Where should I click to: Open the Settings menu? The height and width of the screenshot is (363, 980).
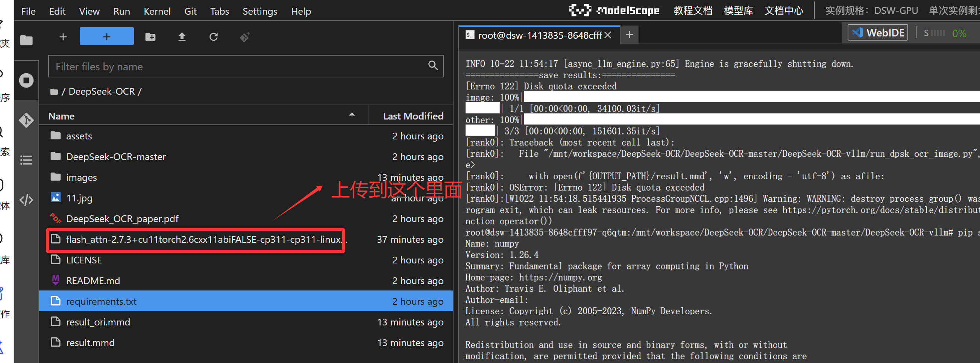click(x=260, y=11)
